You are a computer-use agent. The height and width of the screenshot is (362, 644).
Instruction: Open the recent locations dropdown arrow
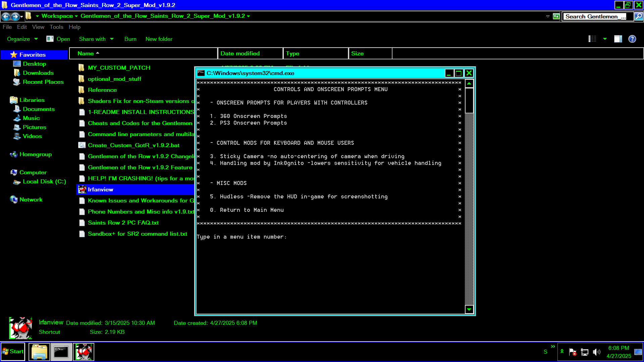click(22, 16)
